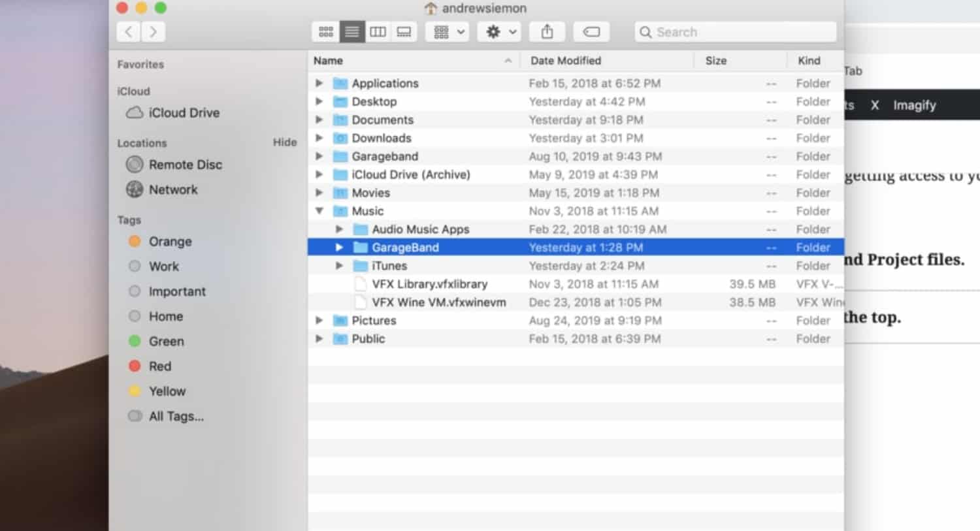The image size is (980, 531).
Task: Go forward with the right arrow button
Action: pyautogui.click(x=153, y=32)
